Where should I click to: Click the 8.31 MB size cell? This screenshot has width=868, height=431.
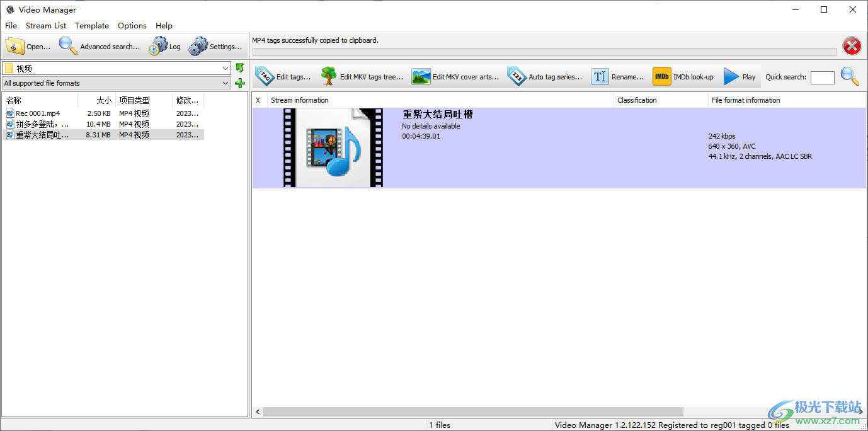tap(98, 135)
